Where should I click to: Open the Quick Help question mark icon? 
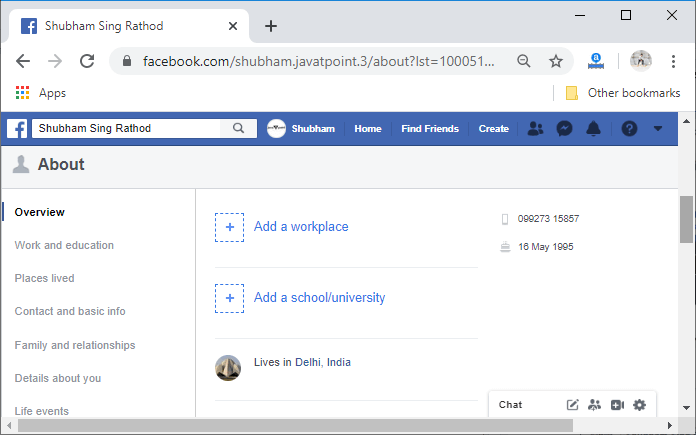629,129
